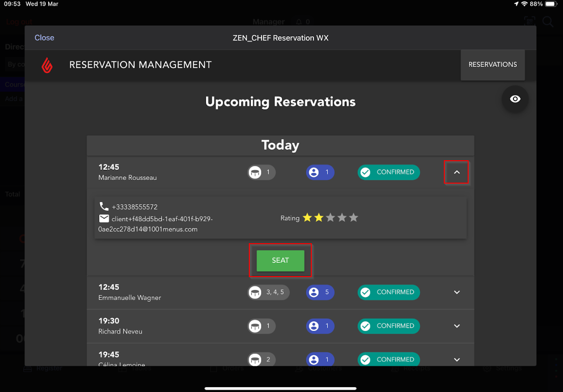
Task: Toggle the eye visibility button
Action: [x=515, y=99]
